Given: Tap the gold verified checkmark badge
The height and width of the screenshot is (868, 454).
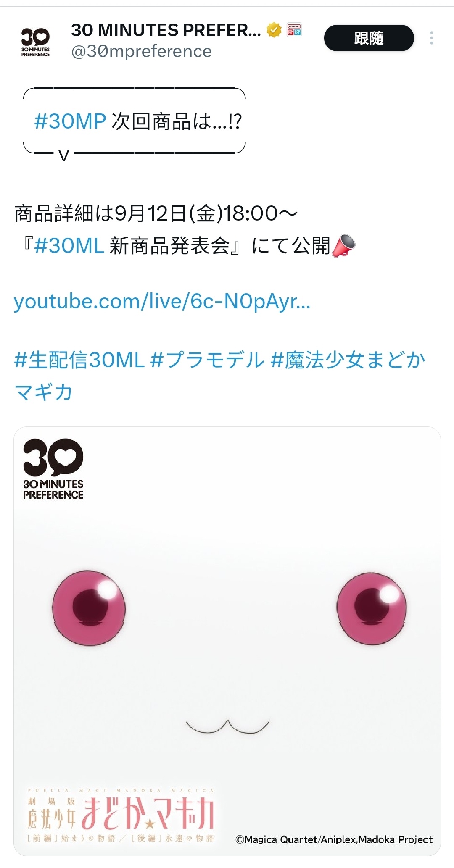Looking at the screenshot, I should tap(274, 30).
